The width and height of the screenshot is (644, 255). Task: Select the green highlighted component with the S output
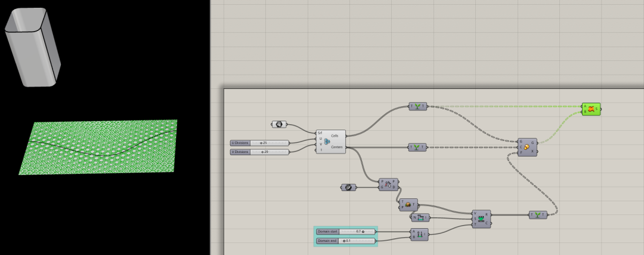tap(591, 109)
